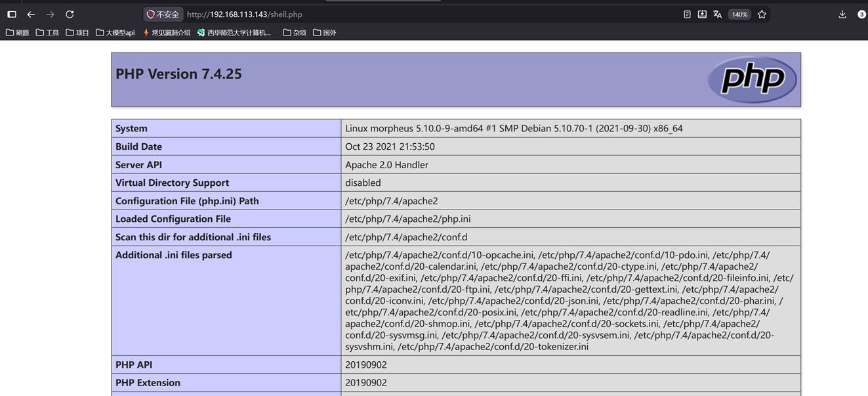Open the 大模型api bookmark folder
This screenshot has width=868, height=396.
115,32
